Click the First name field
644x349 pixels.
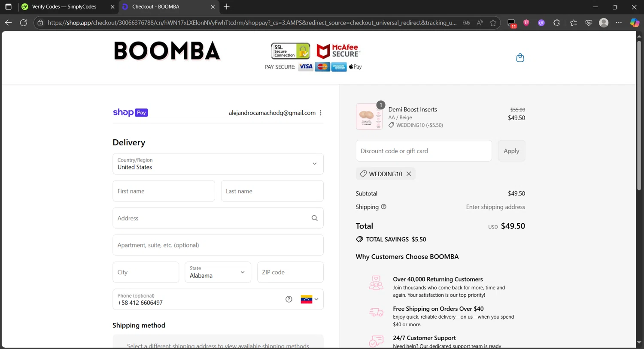pos(164,191)
